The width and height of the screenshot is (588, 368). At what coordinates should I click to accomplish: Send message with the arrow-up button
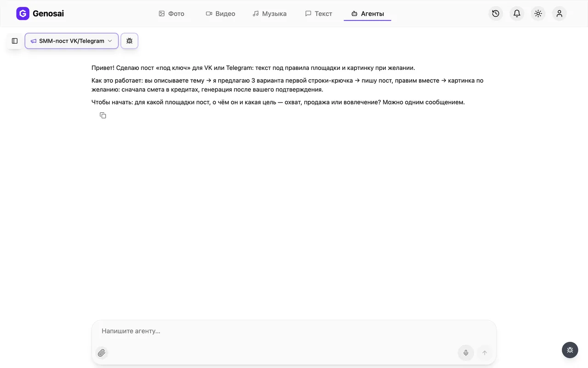coord(485,353)
